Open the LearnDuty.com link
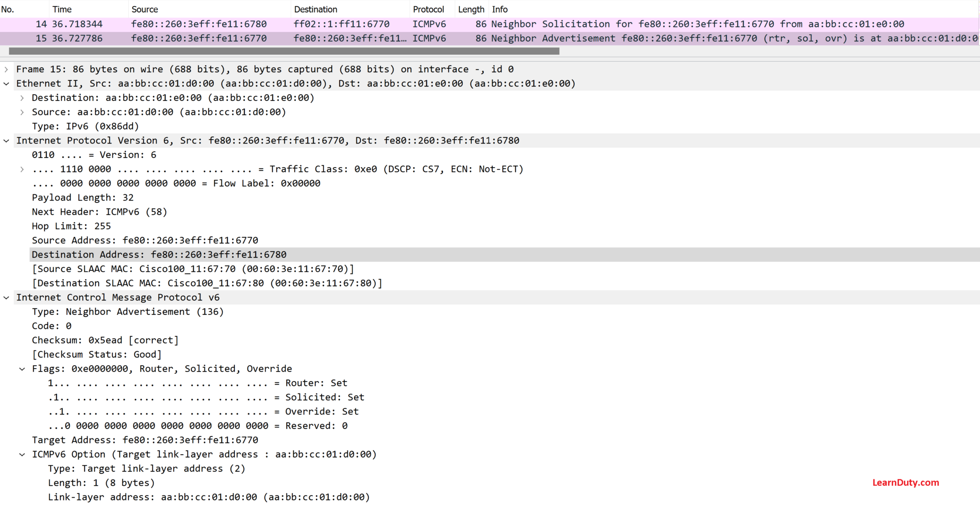The image size is (980, 505). click(905, 483)
